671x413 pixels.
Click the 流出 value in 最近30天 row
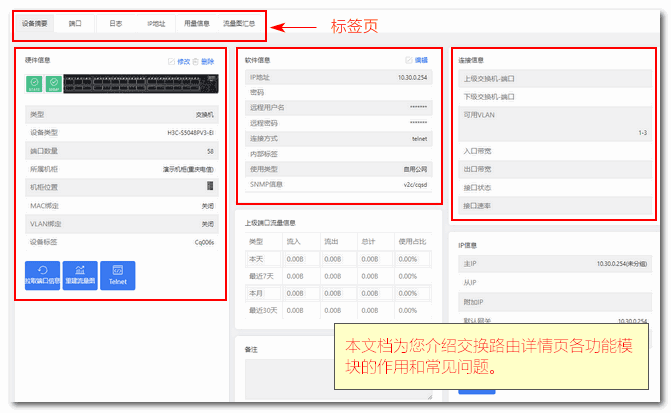point(333,311)
